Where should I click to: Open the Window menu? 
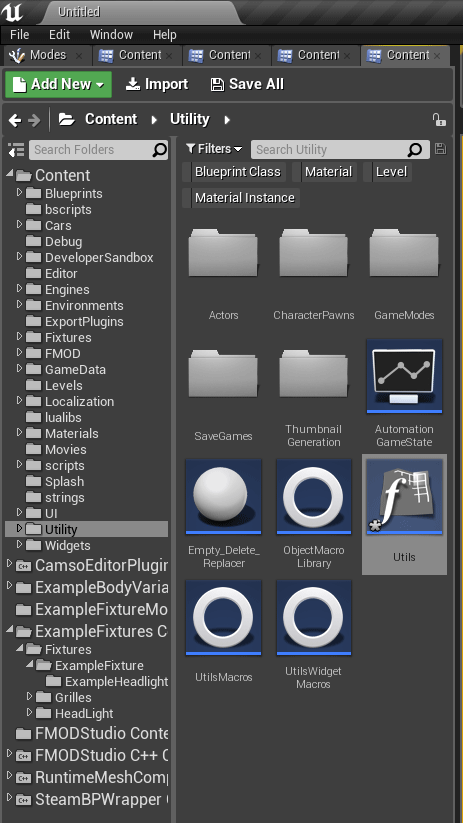pyautogui.click(x=111, y=35)
